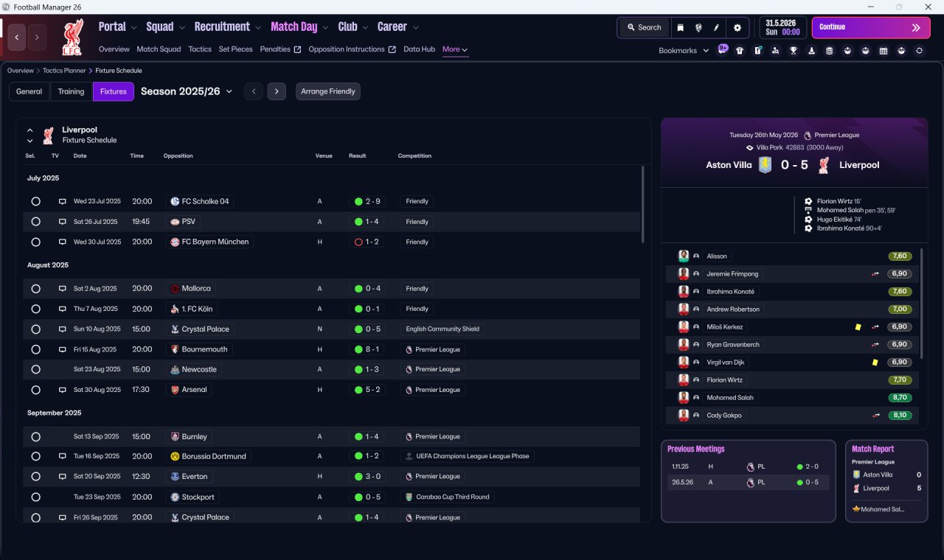Open the 8 - 1 Bournemouth result
Image resolution: width=944 pixels, height=560 pixels.
(367, 349)
